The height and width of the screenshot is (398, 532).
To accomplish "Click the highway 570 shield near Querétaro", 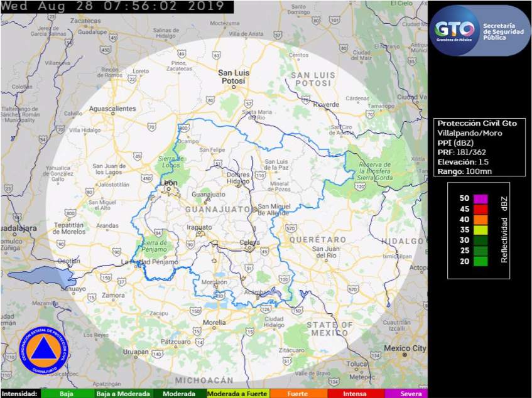I will pos(291,228).
